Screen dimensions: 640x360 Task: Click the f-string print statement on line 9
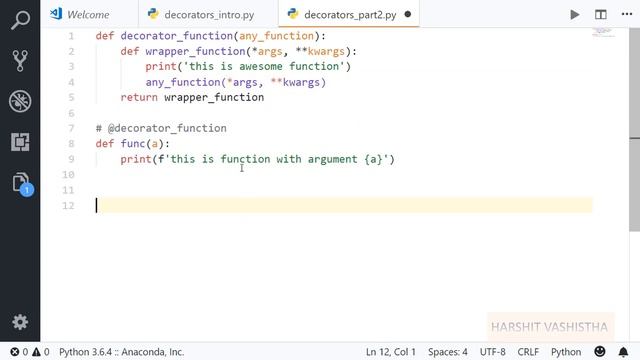257,159
